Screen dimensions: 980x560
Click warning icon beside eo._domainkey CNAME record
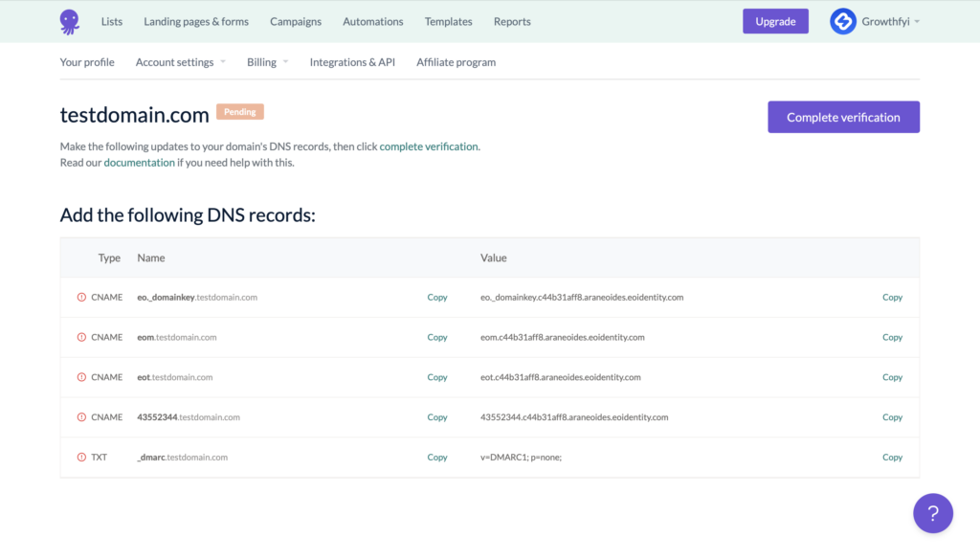(x=81, y=298)
